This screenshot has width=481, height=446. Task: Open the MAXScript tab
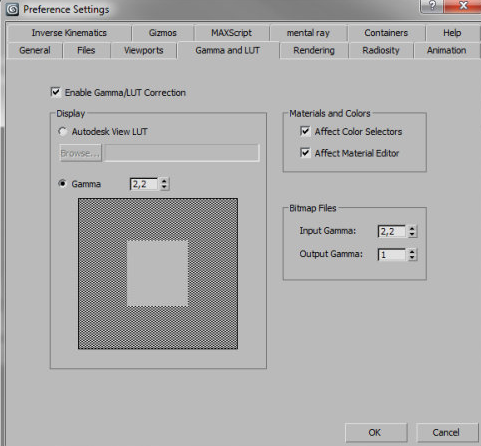tap(231, 33)
